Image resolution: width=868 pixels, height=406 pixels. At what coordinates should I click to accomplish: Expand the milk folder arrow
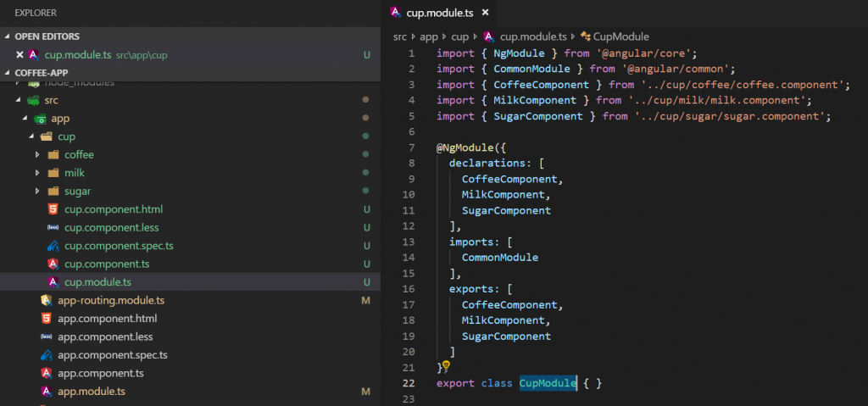click(x=37, y=173)
